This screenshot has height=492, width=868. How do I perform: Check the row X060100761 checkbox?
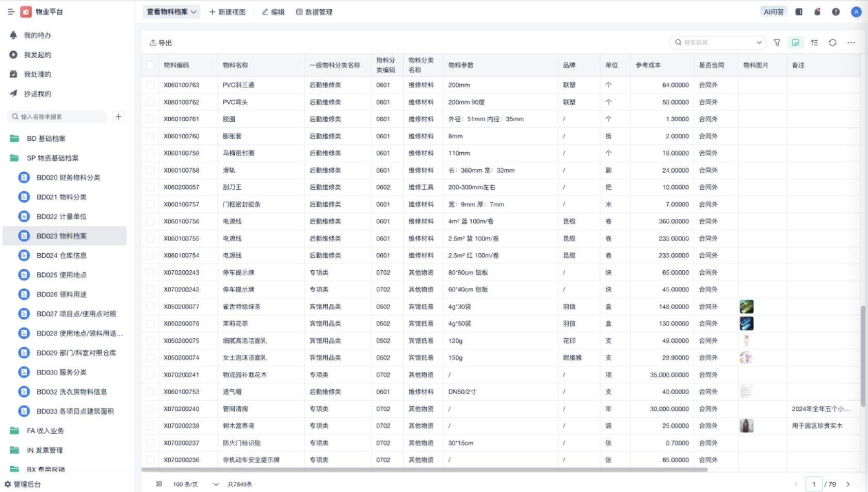(150, 119)
